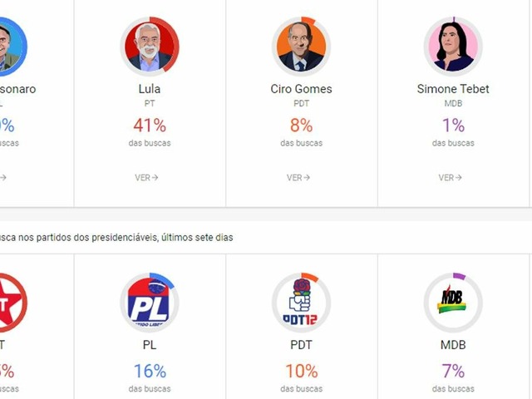This screenshot has width=532, height=399.
Task: Click the MDB party name label
Action: point(453,344)
